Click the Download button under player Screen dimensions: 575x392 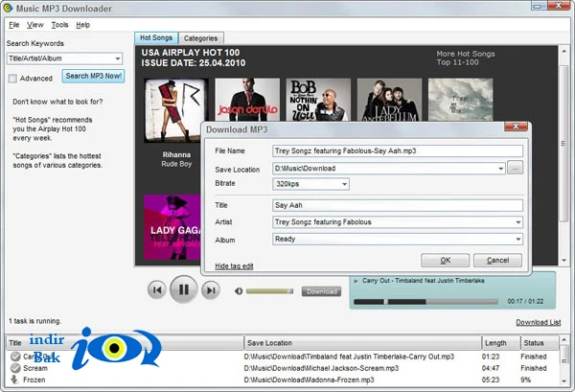click(322, 291)
